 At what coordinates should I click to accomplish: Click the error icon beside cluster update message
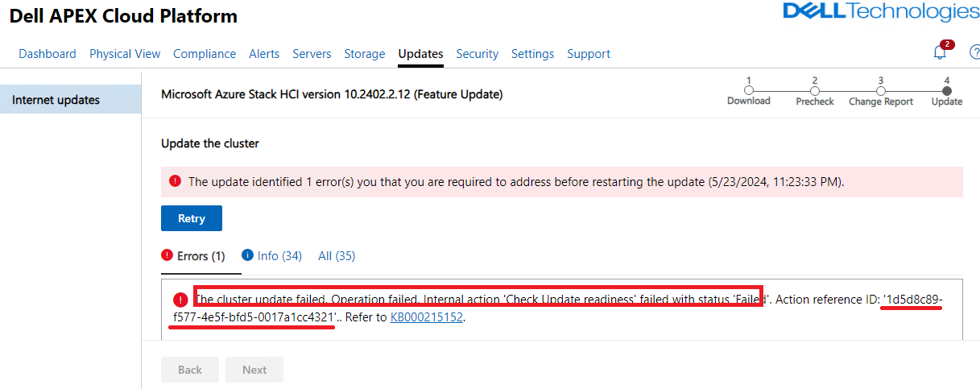coord(180,300)
